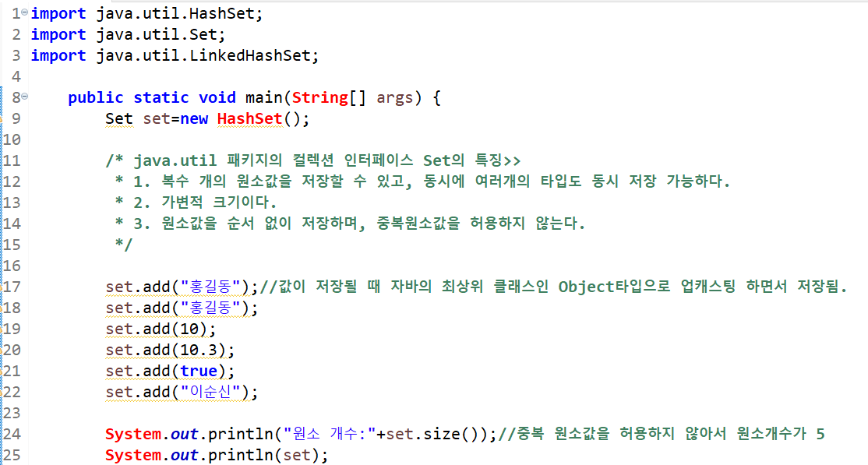Click comment '2. 가변적 크기이다.'
This screenshot has width=868, height=465.
point(205,203)
